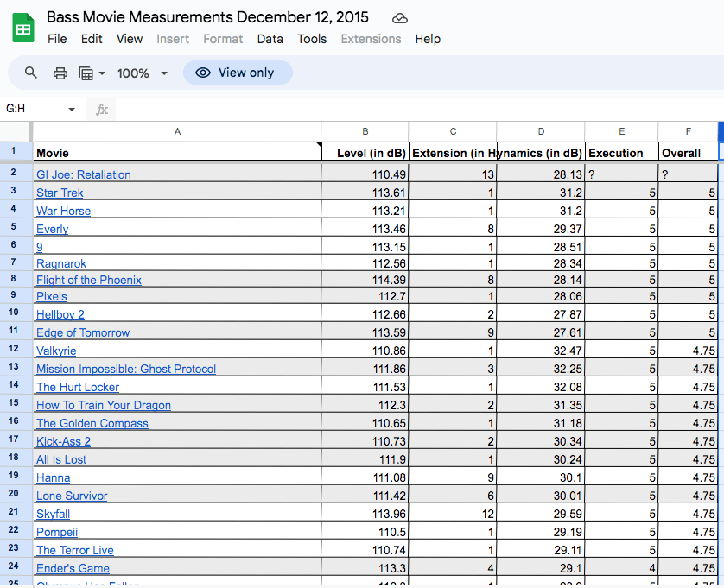Select the Movie header cell
The image size is (724, 588).
177,152
